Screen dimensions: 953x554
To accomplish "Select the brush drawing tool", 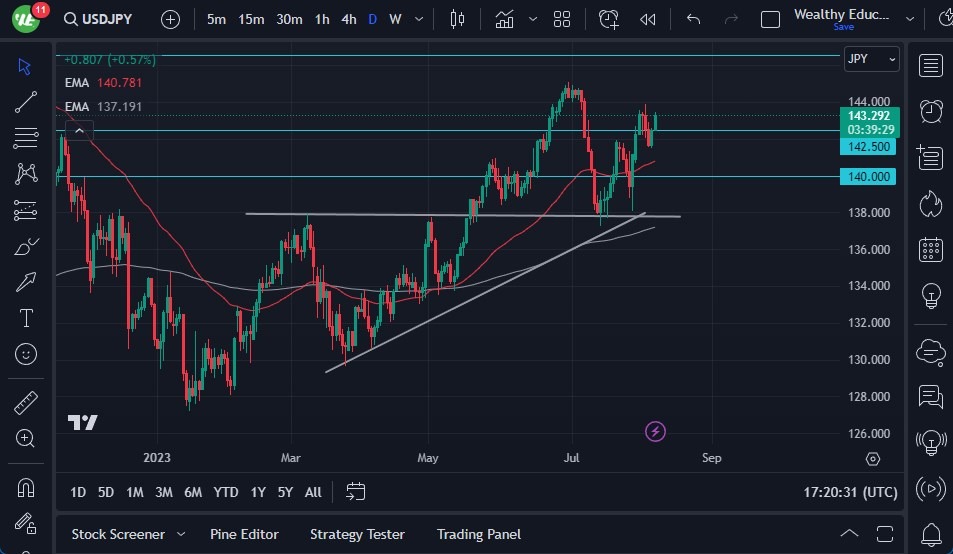I will [26, 247].
